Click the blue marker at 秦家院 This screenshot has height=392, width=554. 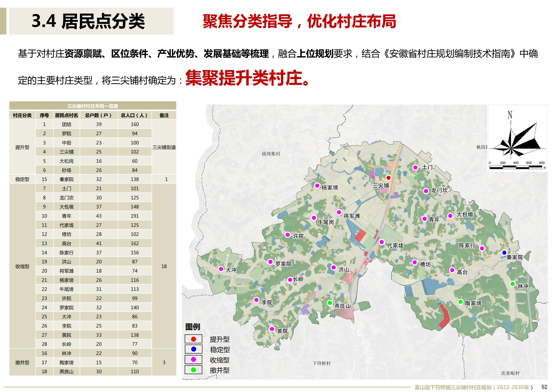[x=504, y=253]
